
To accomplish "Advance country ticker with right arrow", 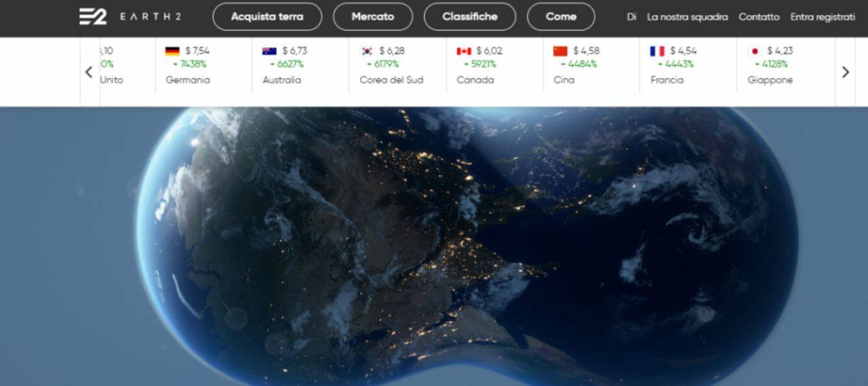I will pos(845,72).
